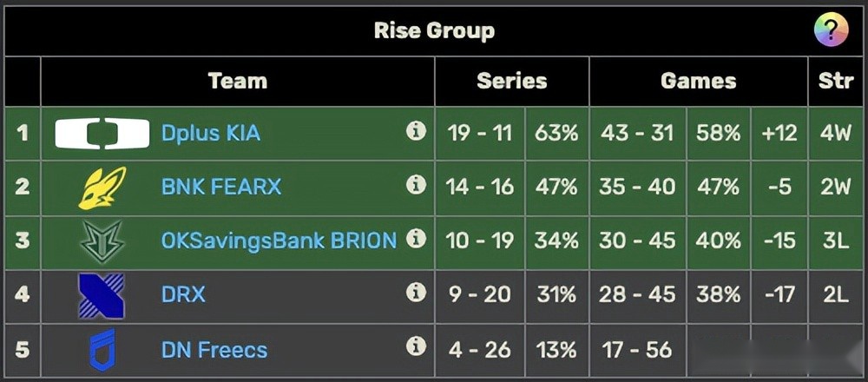Open the info icon next to DN Freecs
The height and width of the screenshot is (382, 868).
tap(417, 346)
